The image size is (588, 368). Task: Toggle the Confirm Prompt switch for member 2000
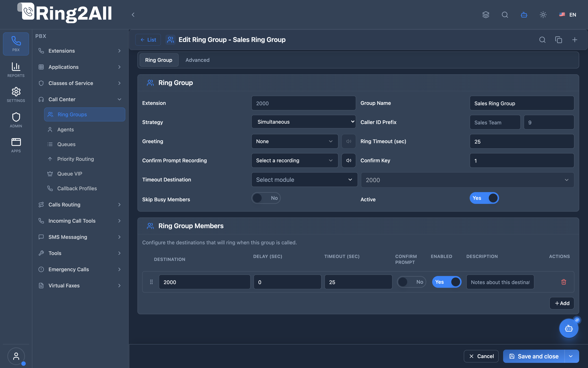click(412, 282)
